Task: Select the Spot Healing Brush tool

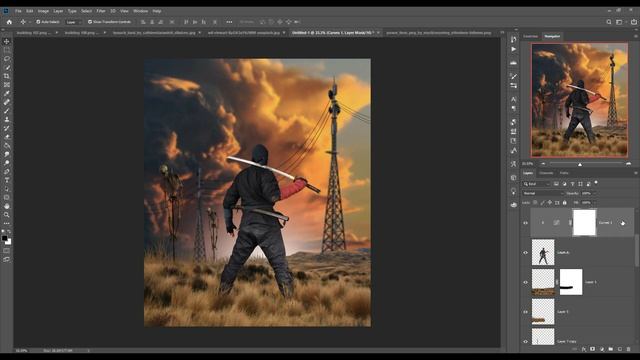Action: tap(7, 102)
